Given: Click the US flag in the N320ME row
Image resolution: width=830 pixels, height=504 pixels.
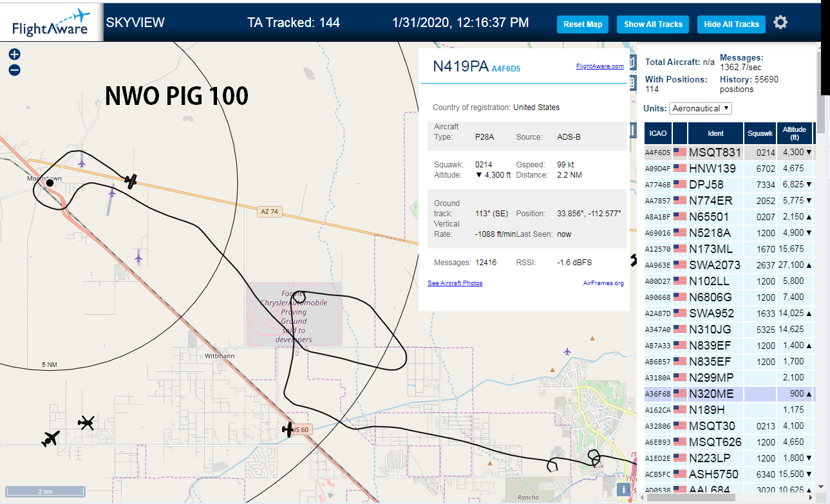Looking at the screenshot, I should coord(680,394).
